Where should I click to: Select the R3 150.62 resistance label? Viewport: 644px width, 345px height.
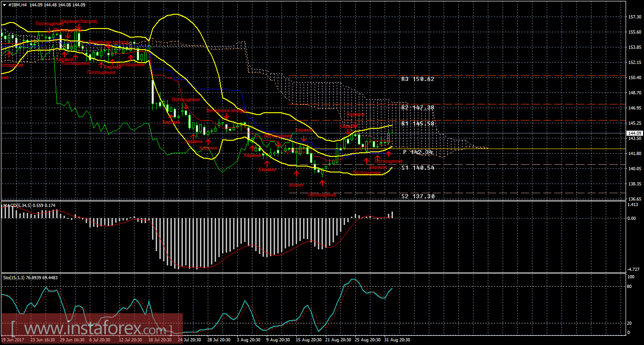417,79
